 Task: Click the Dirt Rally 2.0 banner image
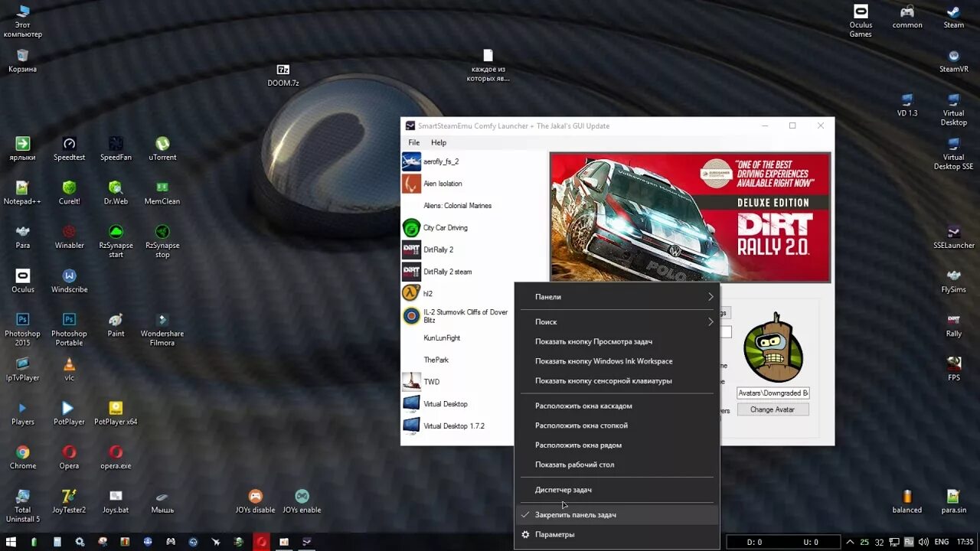[690, 217]
